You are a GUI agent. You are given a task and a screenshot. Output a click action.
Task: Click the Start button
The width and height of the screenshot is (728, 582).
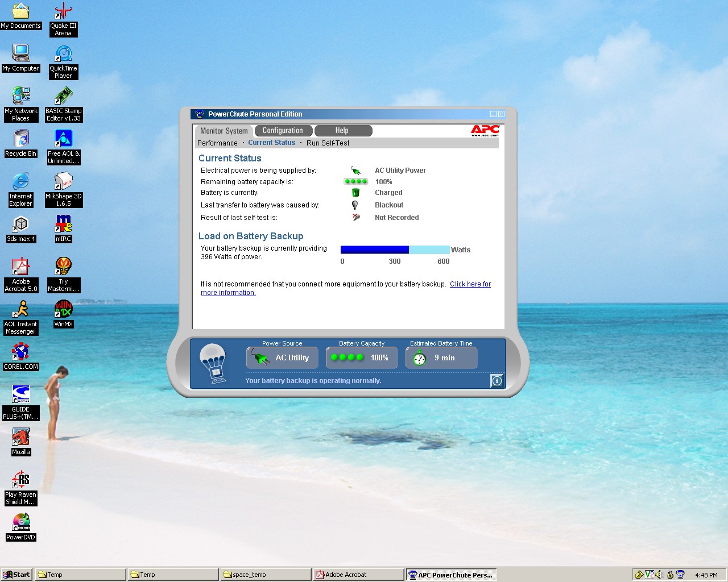pyautogui.click(x=16, y=575)
